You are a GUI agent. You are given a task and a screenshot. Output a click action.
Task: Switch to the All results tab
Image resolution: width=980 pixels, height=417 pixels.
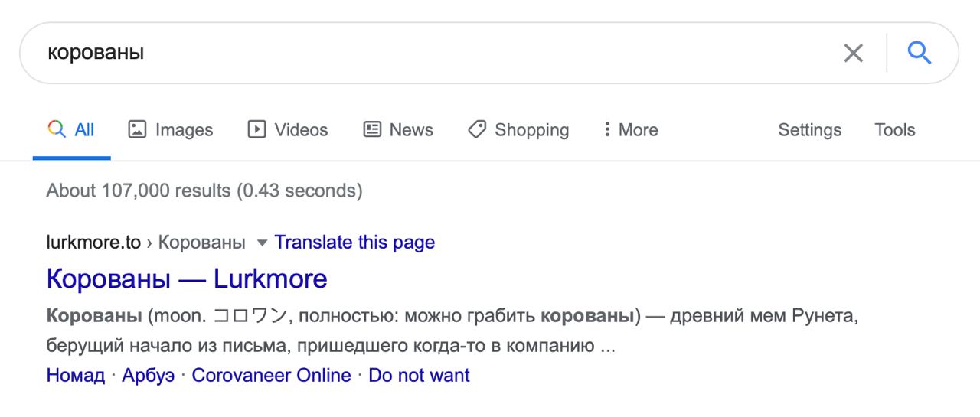[x=84, y=130]
